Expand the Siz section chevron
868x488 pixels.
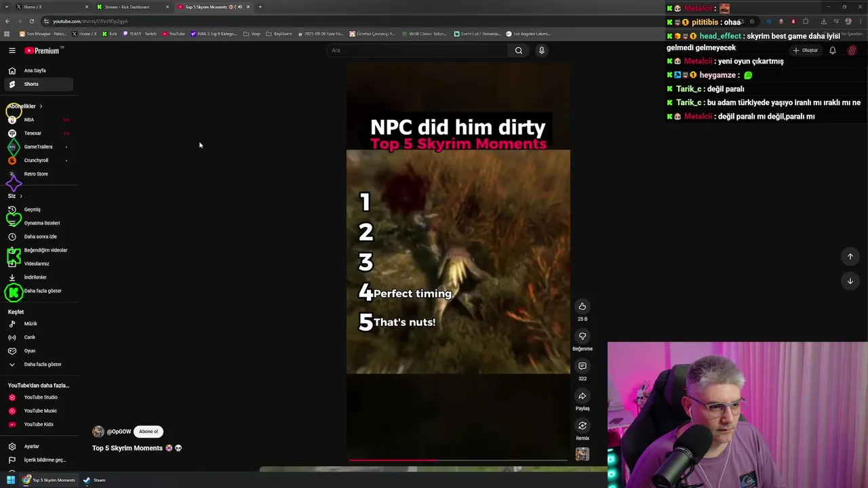click(x=20, y=196)
